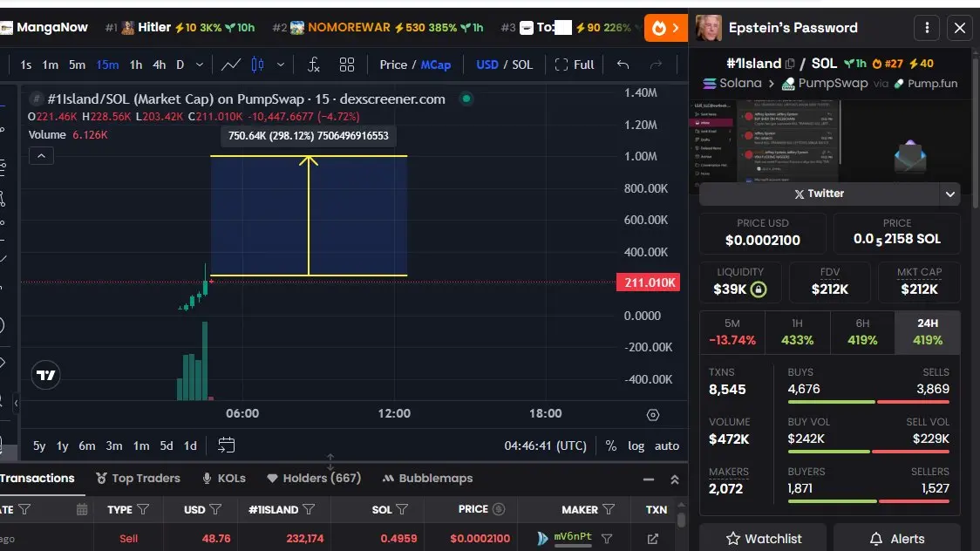Toggle auto scale

667,446
